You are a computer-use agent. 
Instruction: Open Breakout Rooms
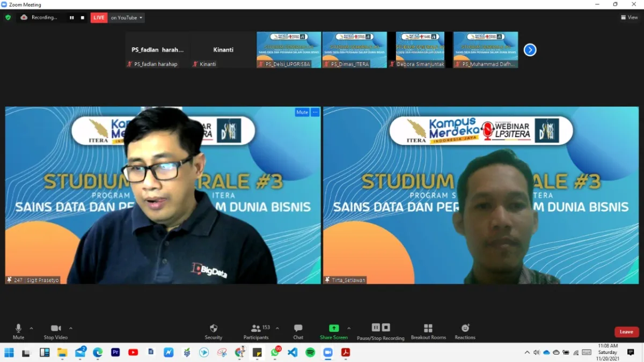428,330
